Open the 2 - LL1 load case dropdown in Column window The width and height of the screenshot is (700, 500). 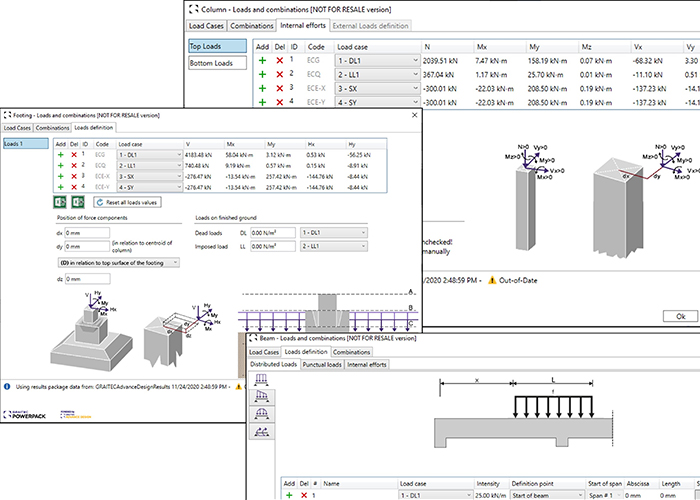377,75
